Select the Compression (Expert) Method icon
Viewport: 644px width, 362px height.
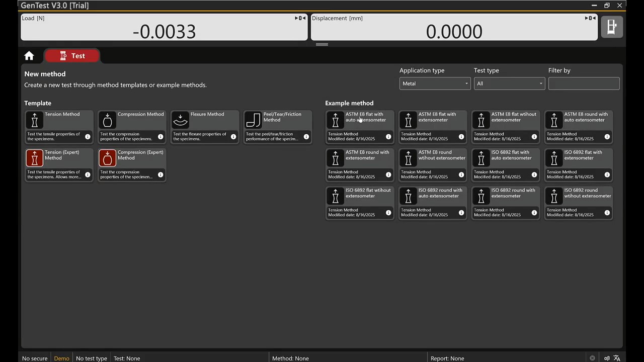tap(107, 158)
